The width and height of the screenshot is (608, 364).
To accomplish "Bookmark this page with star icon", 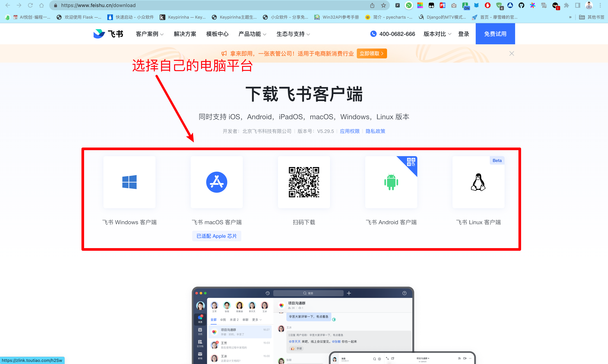I will click(x=384, y=5).
